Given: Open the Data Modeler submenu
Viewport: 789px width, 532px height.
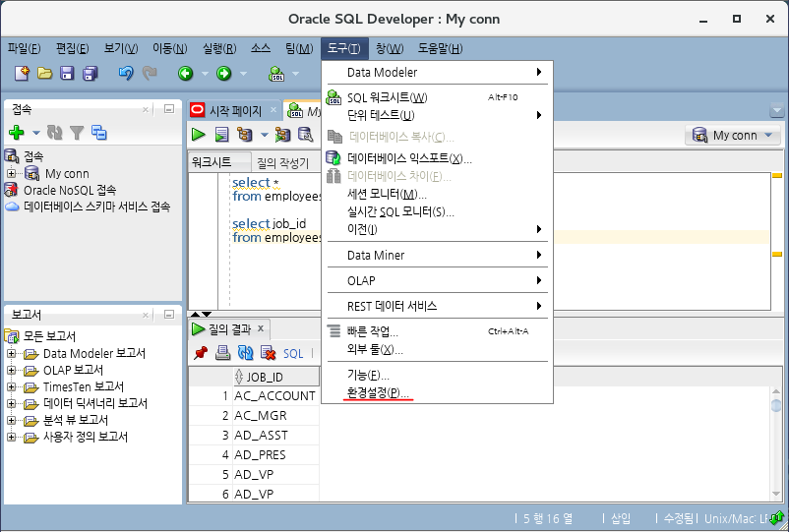Looking at the screenshot, I should point(437,73).
